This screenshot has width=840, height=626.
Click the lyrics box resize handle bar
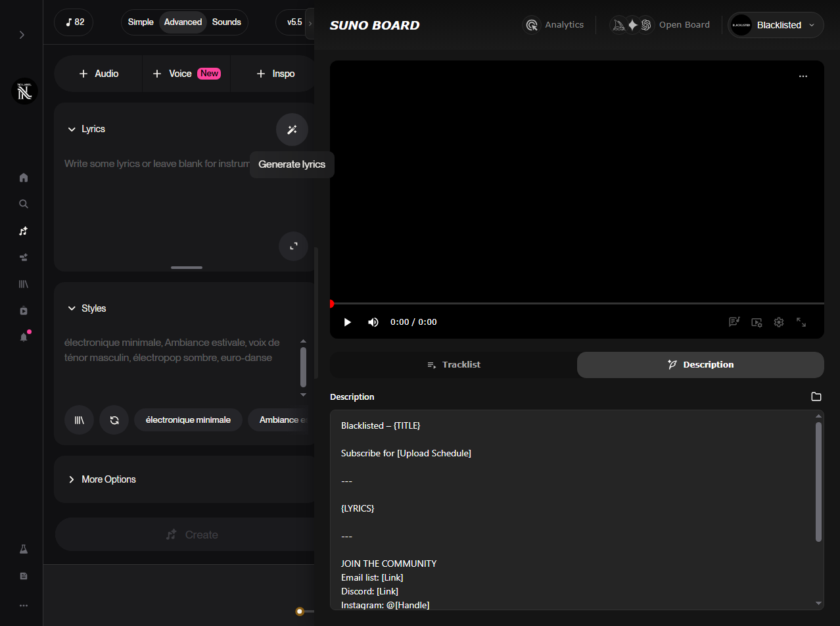[x=187, y=268]
